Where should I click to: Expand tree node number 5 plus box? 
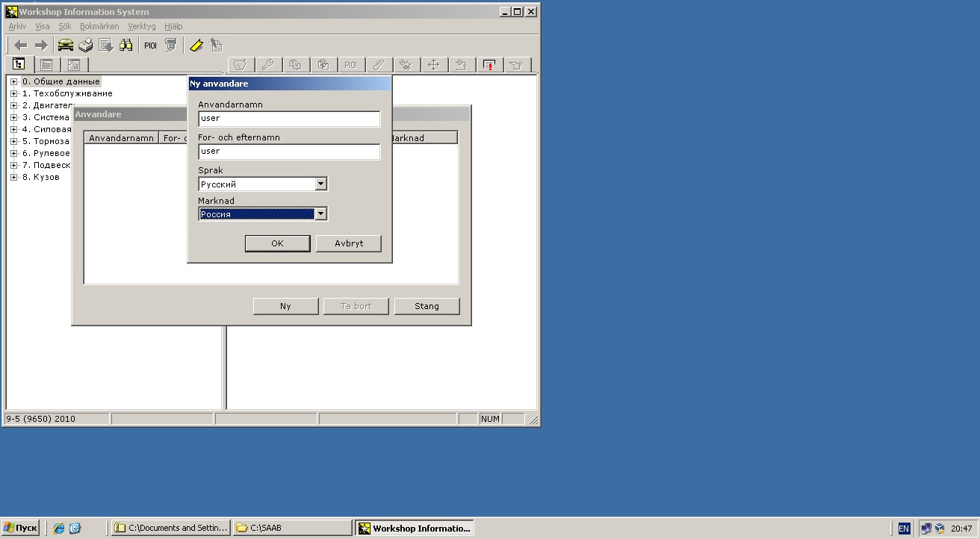[x=14, y=141]
